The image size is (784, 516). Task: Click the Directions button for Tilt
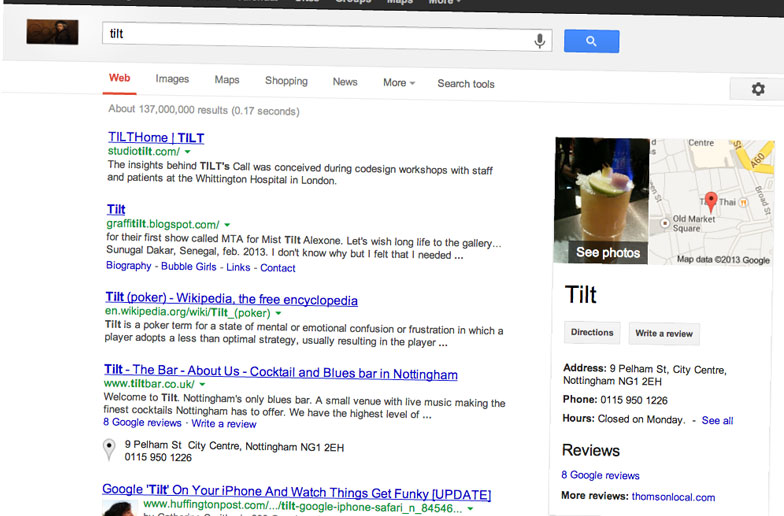(x=591, y=333)
